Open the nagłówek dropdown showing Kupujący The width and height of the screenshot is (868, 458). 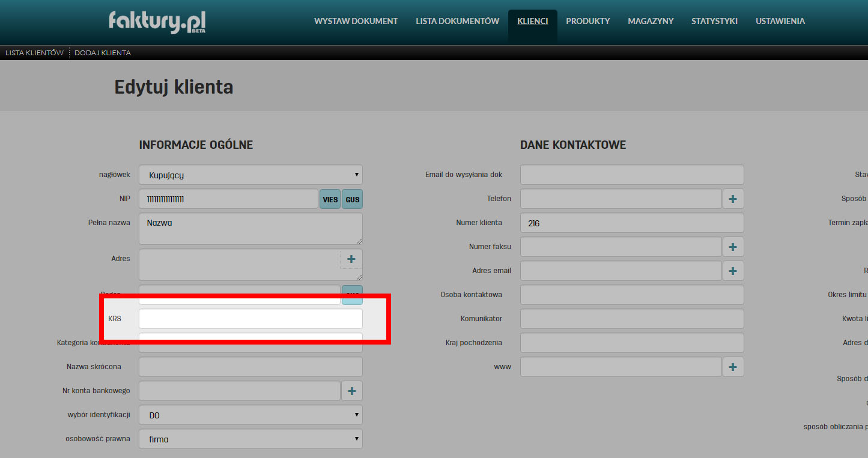point(250,175)
